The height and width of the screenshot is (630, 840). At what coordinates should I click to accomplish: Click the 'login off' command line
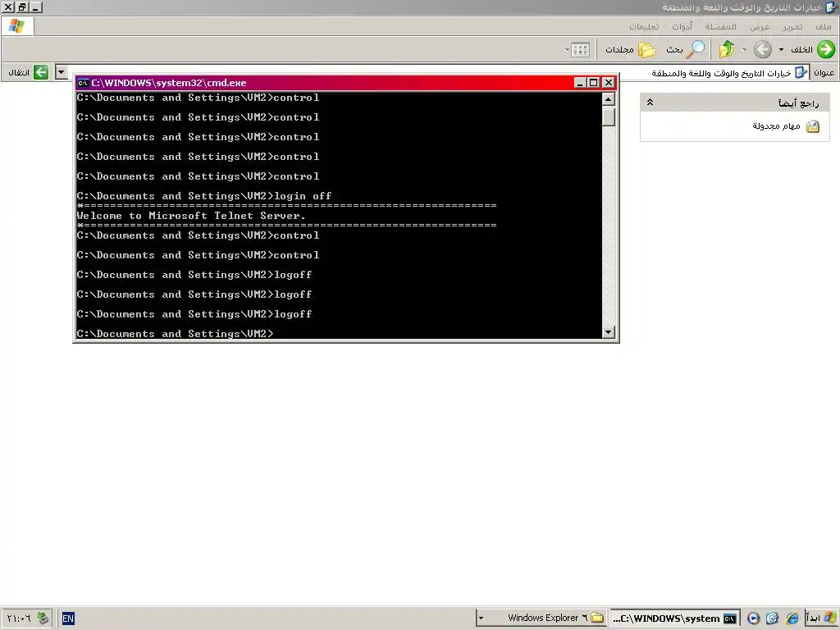click(x=204, y=196)
